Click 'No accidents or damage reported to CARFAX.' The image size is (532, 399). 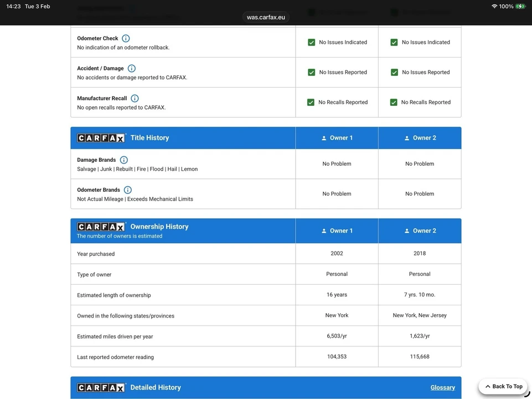(132, 78)
